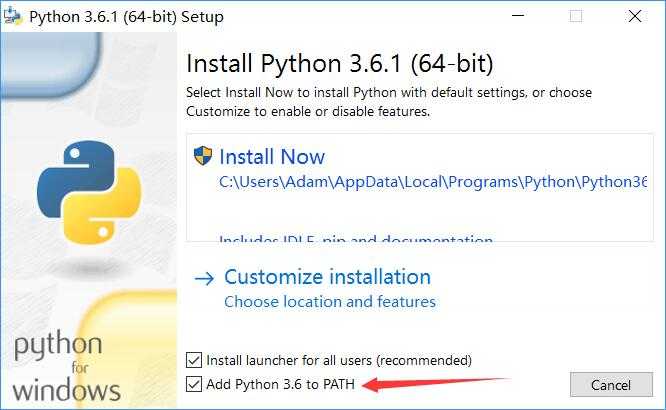This screenshot has width=666, height=410.
Task: Click the Install Python 3.6.1 (64-bit) heading
Action: pos(340,64)
